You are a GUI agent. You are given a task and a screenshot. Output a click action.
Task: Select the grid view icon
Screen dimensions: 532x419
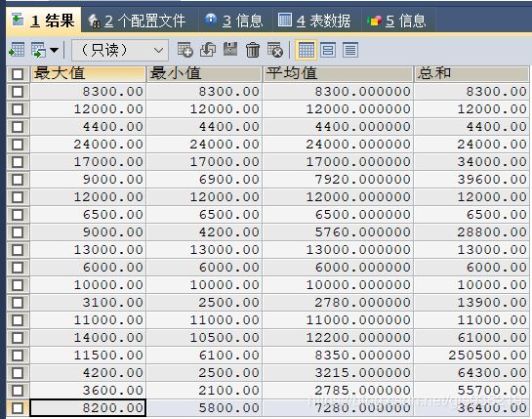point(307,50)
